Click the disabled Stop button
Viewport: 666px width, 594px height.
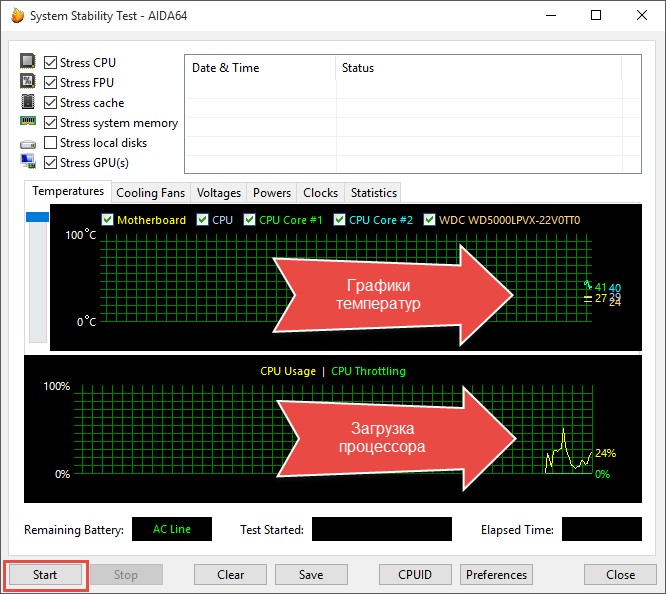[x=126, y=575]
